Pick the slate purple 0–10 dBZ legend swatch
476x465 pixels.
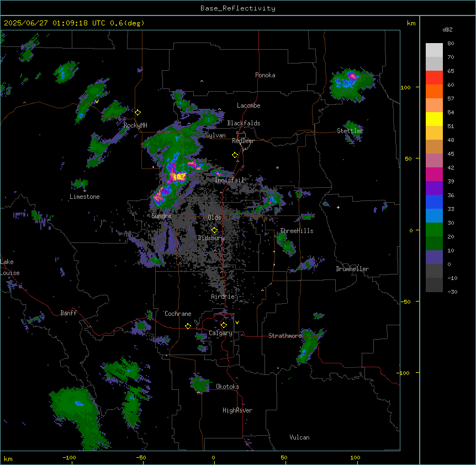coord(434,257)
